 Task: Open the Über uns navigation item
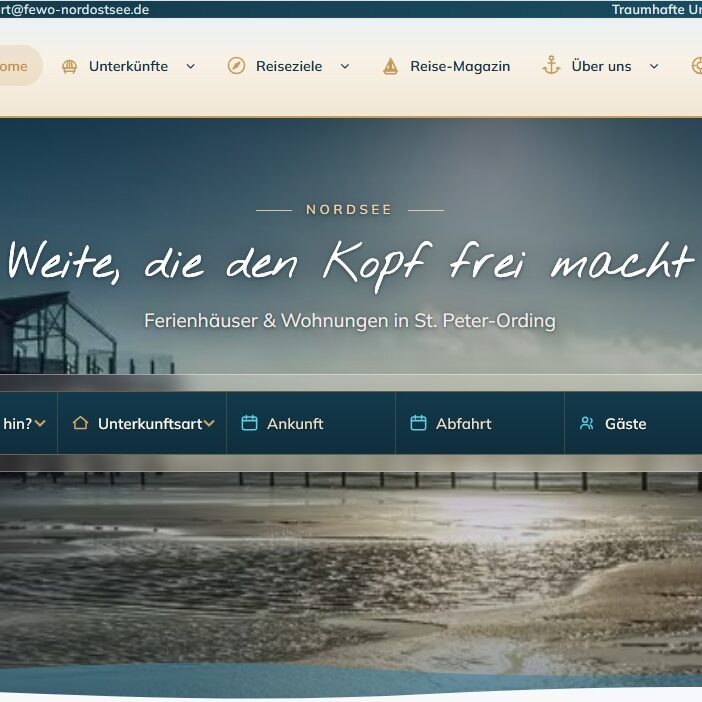[x=601, y=66]
